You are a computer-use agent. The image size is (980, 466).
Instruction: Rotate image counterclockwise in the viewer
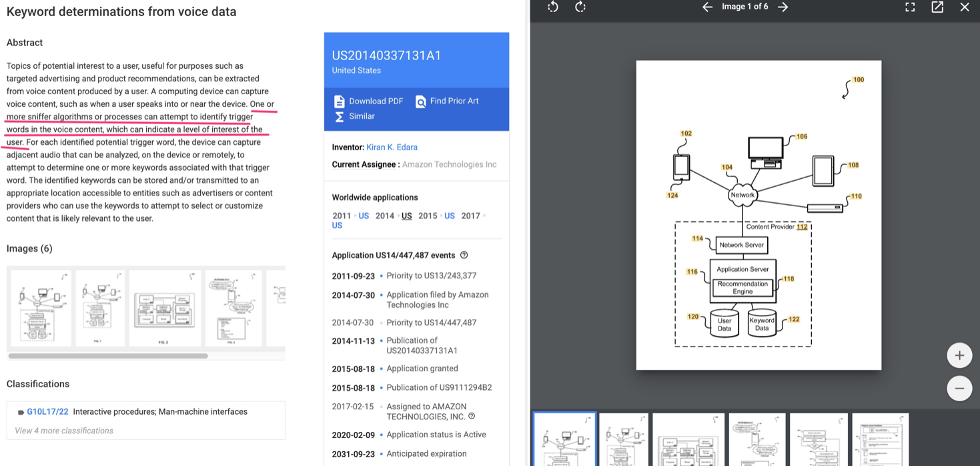tap(553, 7)
